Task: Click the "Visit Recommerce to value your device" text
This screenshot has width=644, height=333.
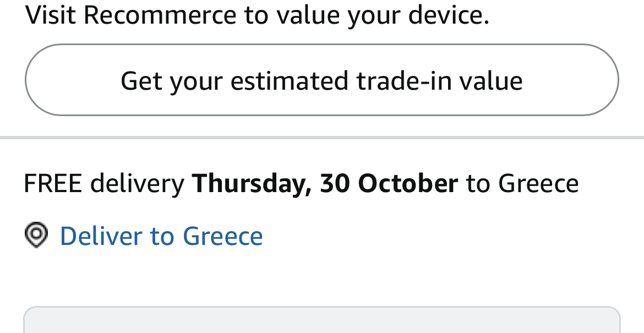Action: (x=257, y=15)
